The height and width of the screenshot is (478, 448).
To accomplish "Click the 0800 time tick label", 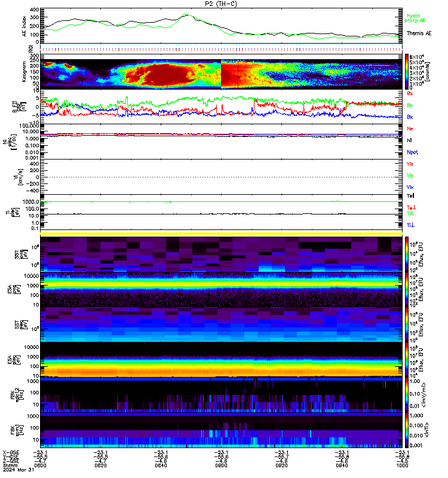I will point(40,465).
